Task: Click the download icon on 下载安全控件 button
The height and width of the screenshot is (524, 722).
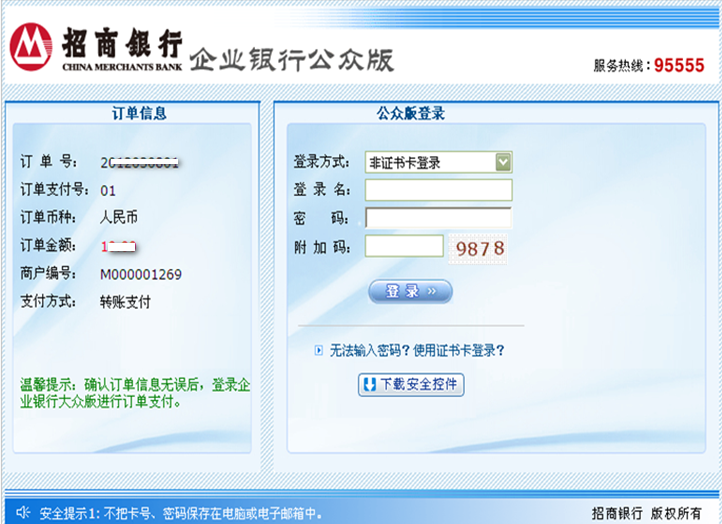Action: 370,385
